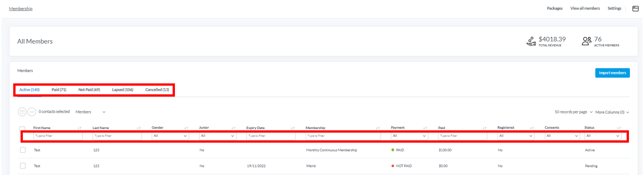Screen dimensions: 644x175
Task: Click the green PAID payment status
Action: tap(397, 150)
